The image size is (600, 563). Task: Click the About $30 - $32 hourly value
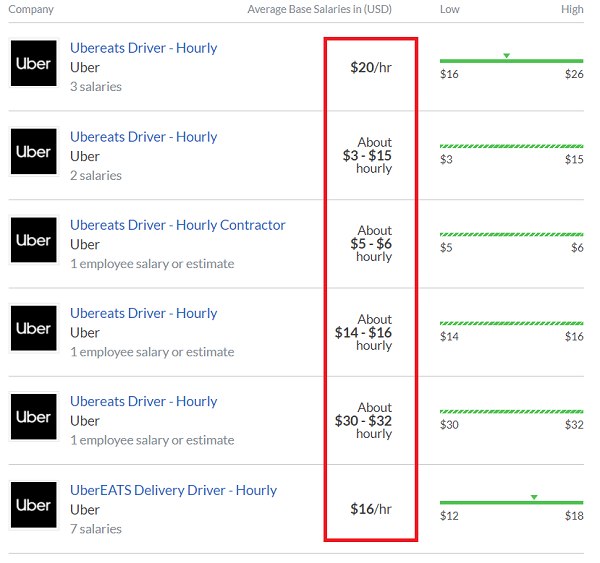point(364,421)
